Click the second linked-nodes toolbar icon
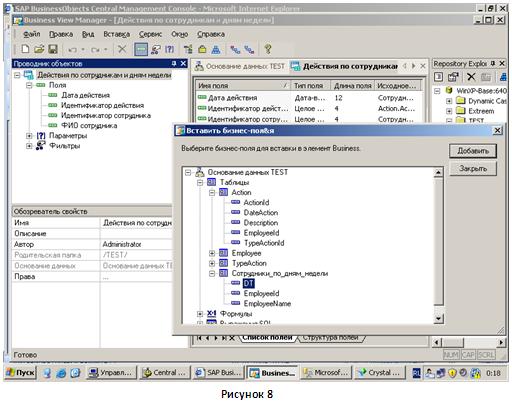512x405 pixels. coord(249,50)
